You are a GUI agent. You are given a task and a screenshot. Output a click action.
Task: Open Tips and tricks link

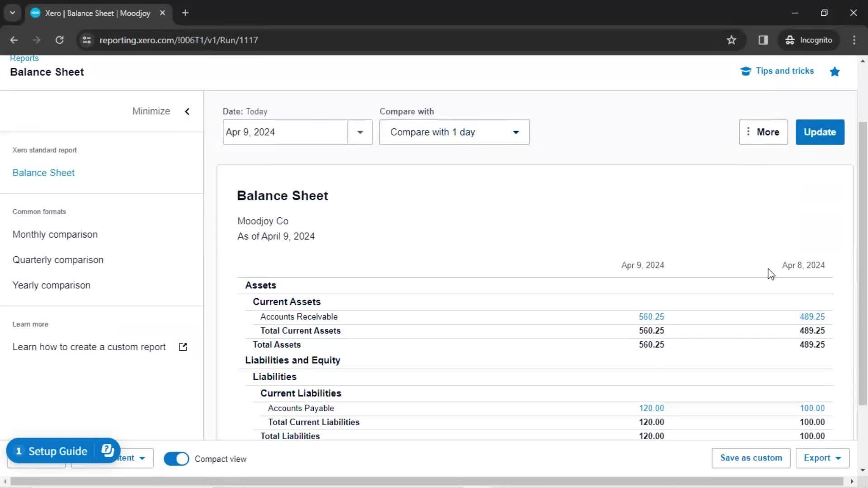(x=784, y=71)
